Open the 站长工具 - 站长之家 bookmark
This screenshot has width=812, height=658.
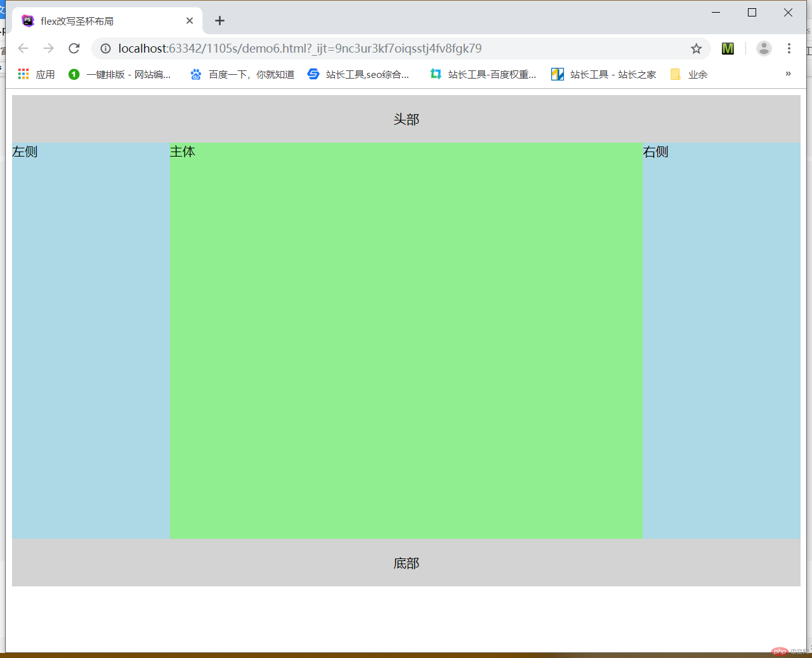tap(604, 74)
